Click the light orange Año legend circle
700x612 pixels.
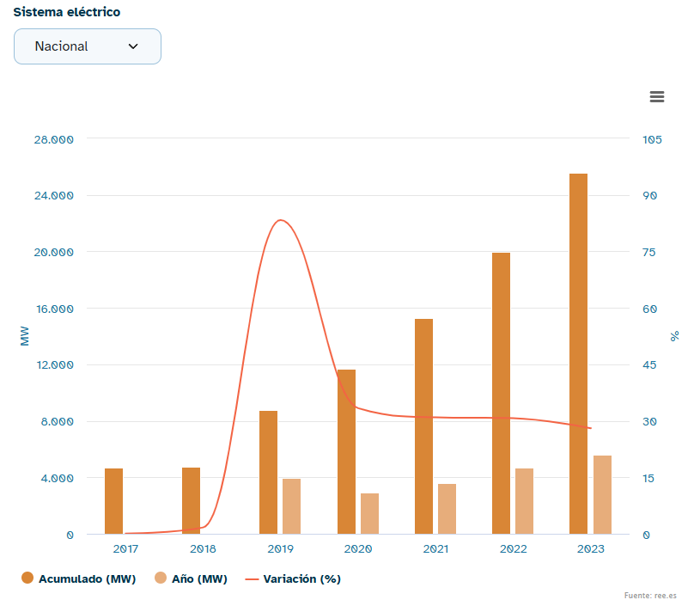(x=161, y=578)
